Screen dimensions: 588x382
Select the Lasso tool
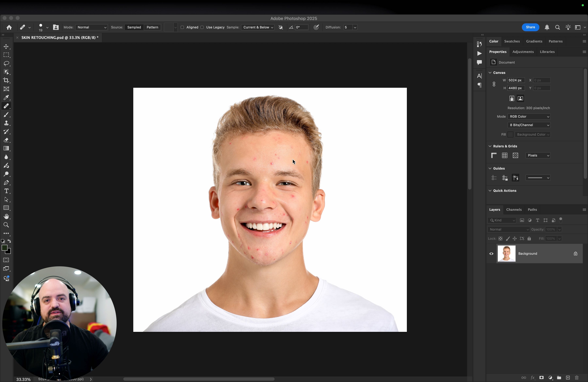(6, 64)
